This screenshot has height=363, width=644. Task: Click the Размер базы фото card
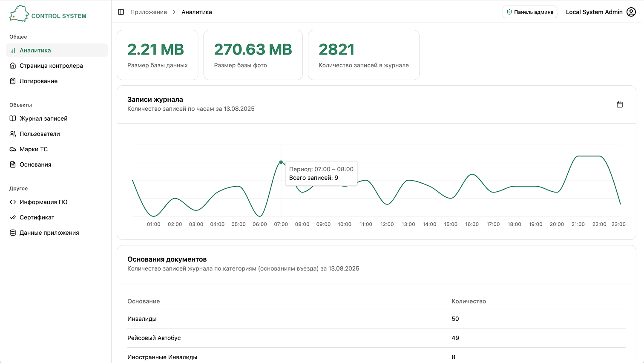click(253, 55)
